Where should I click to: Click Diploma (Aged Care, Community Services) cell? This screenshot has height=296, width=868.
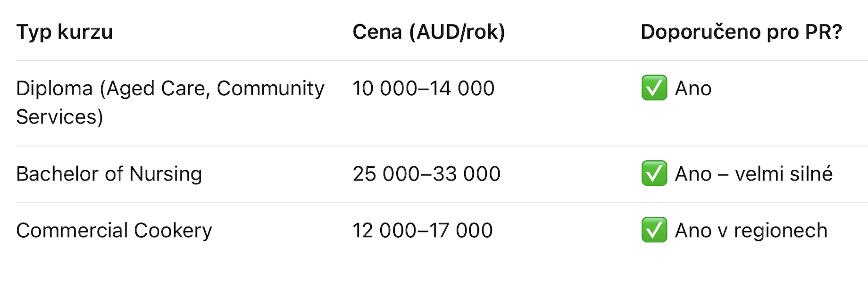point(170,103)
